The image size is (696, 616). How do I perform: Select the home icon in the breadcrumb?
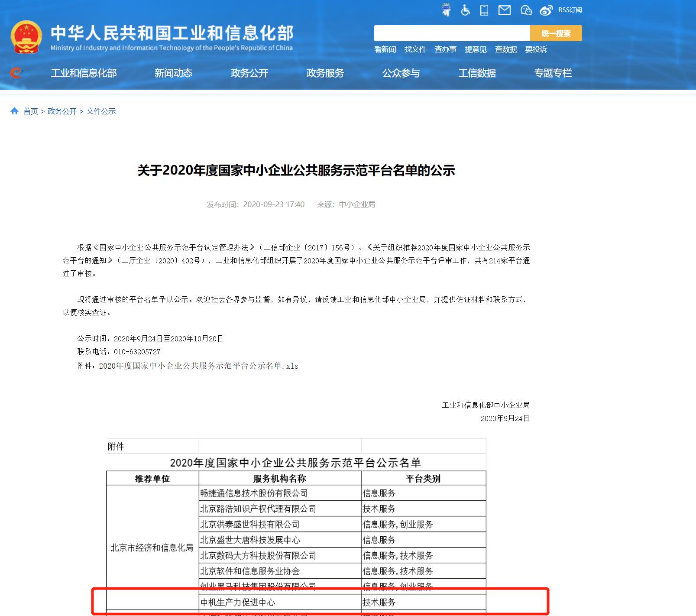pyautogui.click(x=14, y=111)
